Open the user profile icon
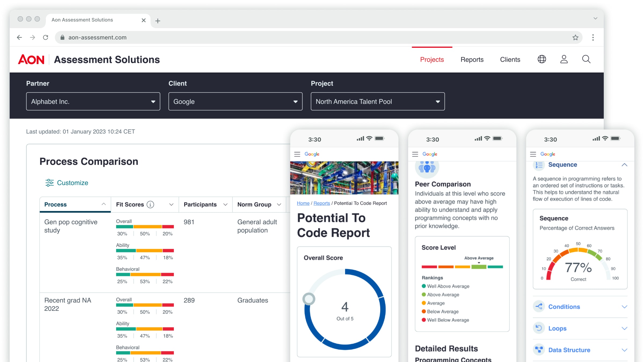Image resolution: width=644 pixels, height=362 pixels. [x=564, y=59]
